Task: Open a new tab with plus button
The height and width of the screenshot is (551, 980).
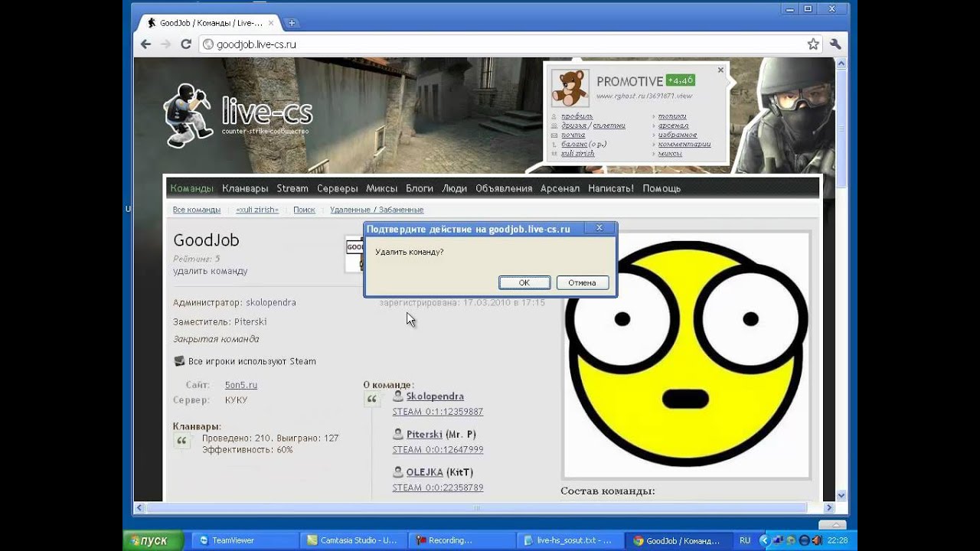Action: pos(292,23)
